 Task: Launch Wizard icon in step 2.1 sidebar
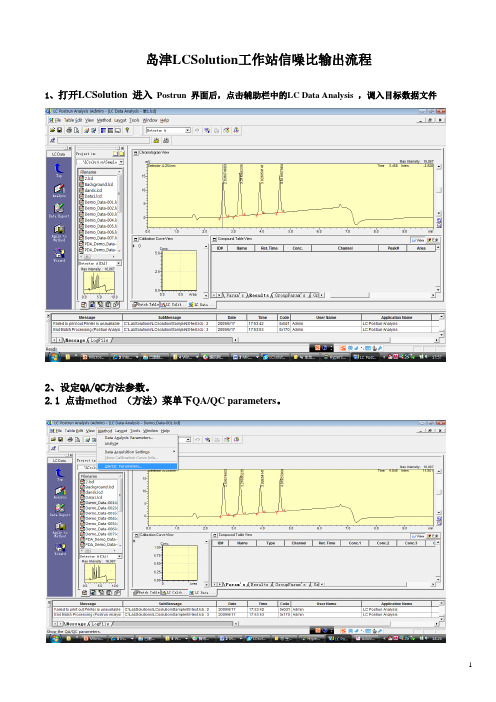point(60,549)
